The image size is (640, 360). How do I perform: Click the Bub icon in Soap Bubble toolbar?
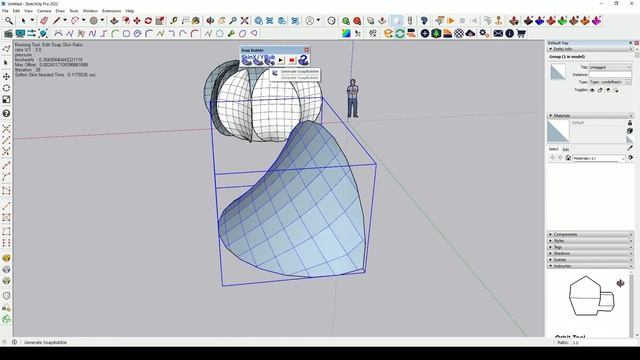point(269,60)
